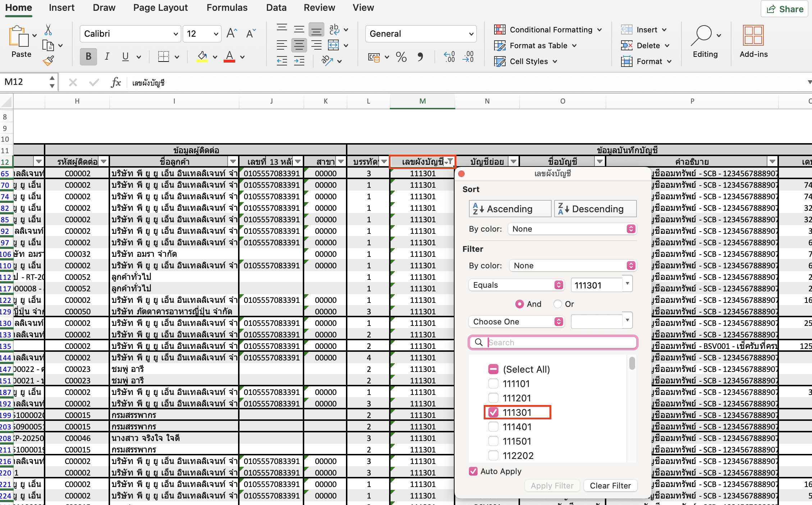Click the Format Painter brush icon

pyautogui.click(x=48, y=61)
